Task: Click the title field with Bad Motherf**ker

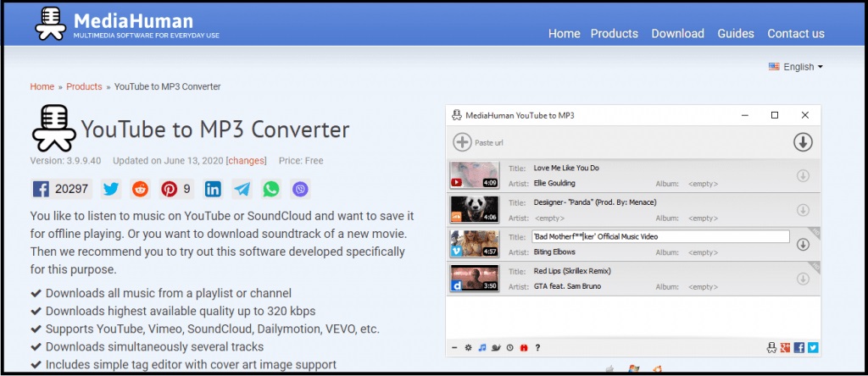Action: point(660,236)
